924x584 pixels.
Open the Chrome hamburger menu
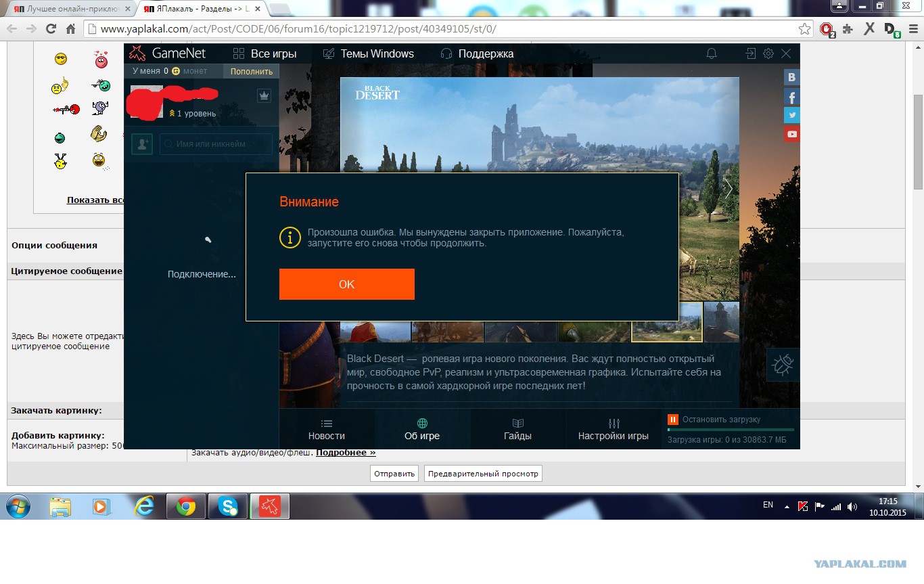point(912,29)
